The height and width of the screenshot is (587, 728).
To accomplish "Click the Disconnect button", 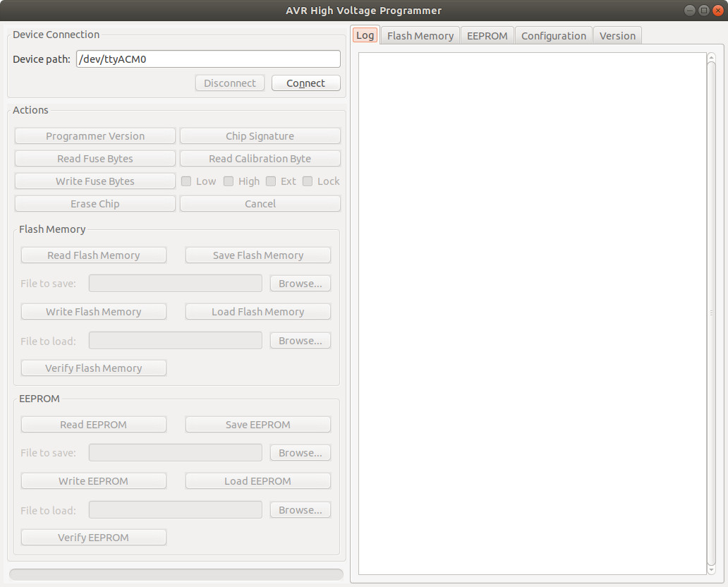I will pyautogui.click(x=230, y=83).
